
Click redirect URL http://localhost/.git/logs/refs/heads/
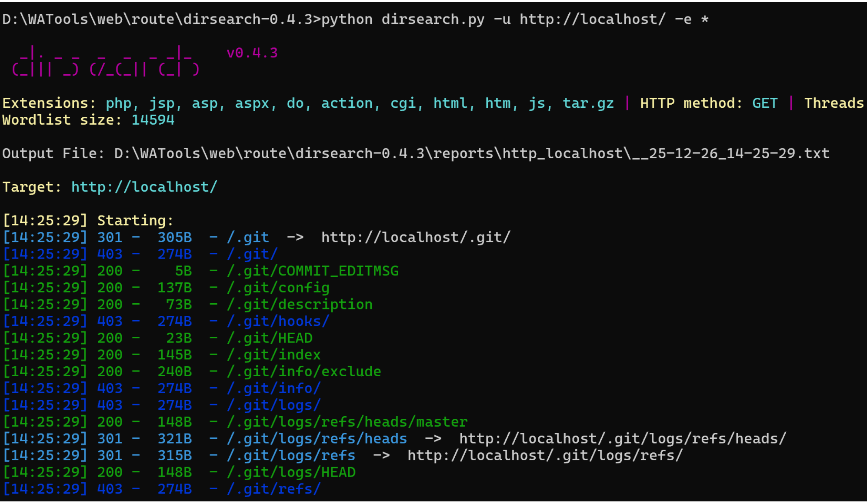point(622,438)
